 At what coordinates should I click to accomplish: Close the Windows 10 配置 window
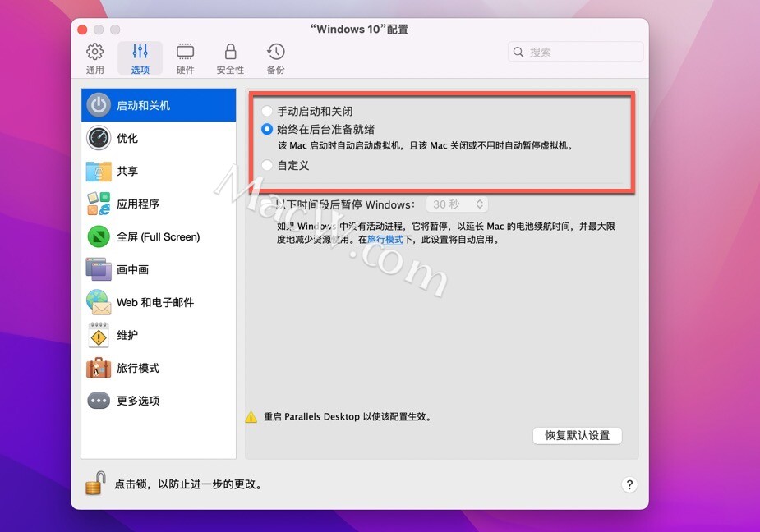[x=82, y=30]
